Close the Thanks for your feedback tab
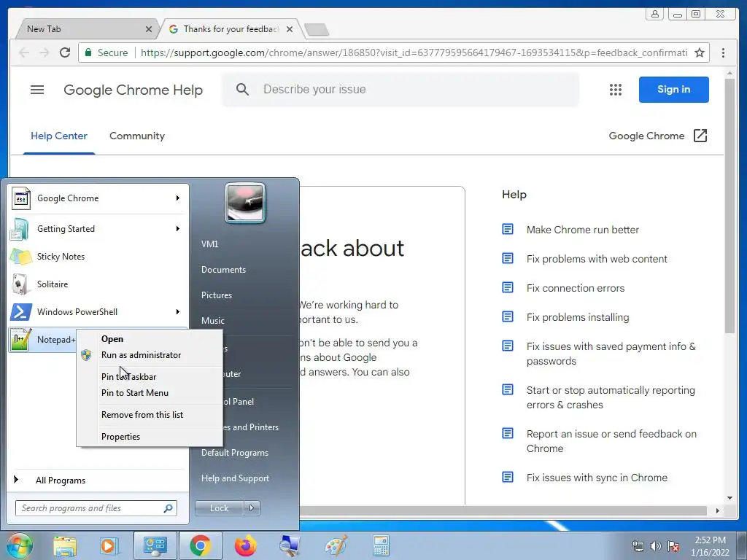Screen dimensions: 747x560 click(x=289, y=29)
